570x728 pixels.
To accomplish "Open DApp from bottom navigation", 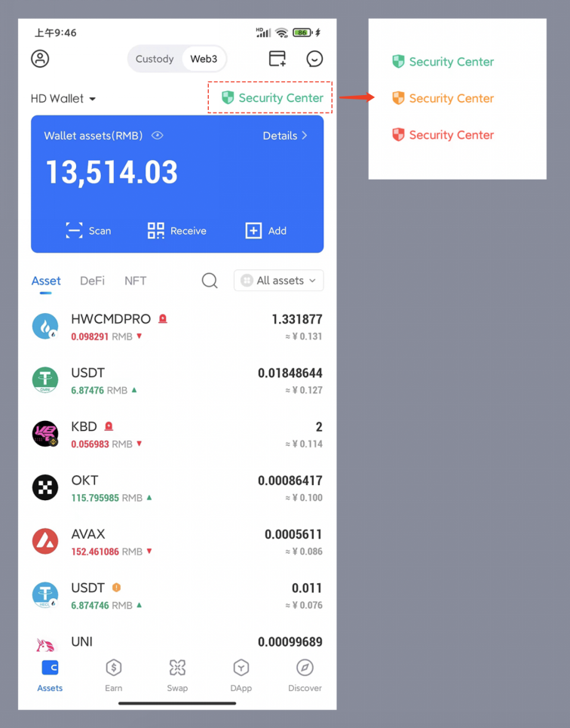I will tap(241, 675).
